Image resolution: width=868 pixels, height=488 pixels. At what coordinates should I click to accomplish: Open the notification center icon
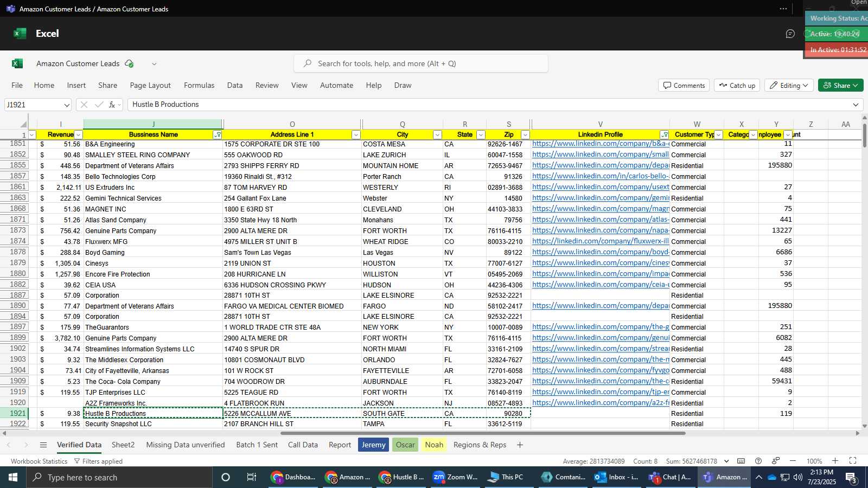pyautogui.click(x=852, y=477)
